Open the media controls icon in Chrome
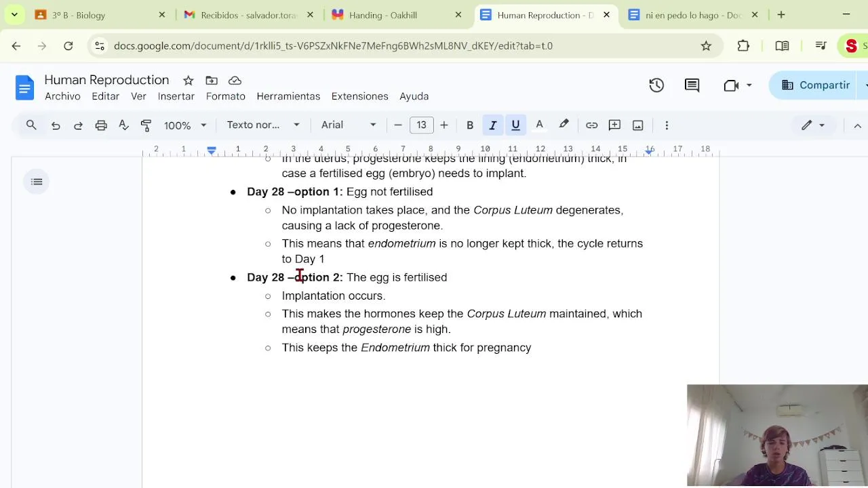The width and height of the screenshot is (868, 488). tap(821, 46)
